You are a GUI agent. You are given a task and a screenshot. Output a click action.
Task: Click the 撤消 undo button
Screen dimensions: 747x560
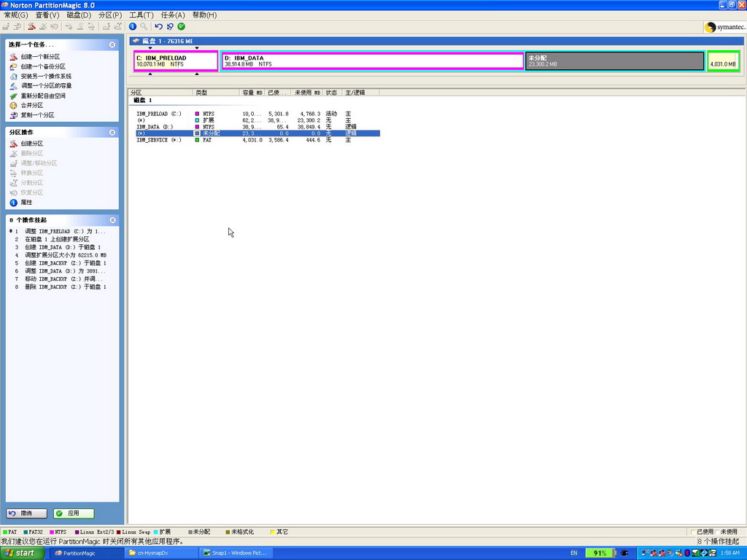(x=27, y=513)
